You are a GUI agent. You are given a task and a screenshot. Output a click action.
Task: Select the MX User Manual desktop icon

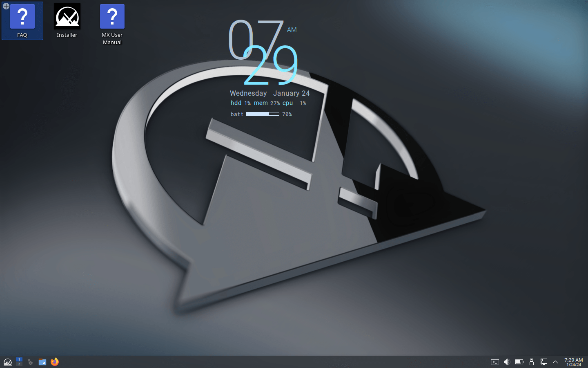(112, 16)
